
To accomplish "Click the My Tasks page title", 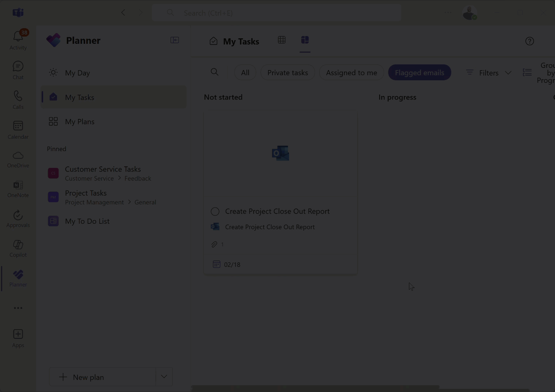I will (241, 42).
